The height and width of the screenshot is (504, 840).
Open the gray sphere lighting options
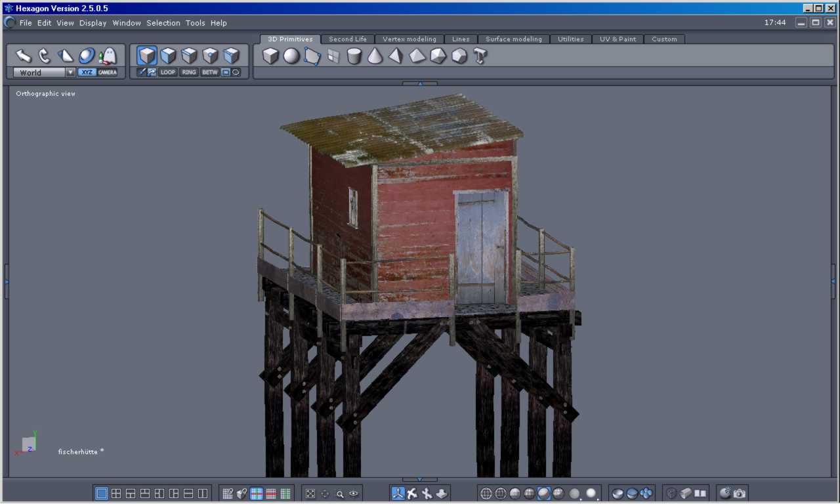tap(576, 493)
